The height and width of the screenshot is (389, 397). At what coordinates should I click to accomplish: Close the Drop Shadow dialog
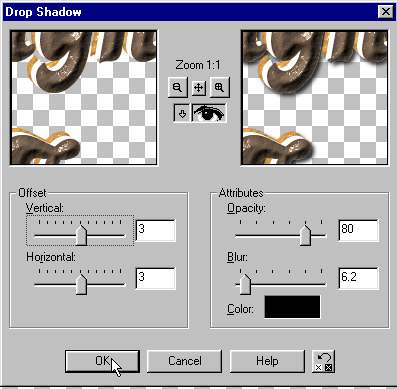tap(385, 12)
